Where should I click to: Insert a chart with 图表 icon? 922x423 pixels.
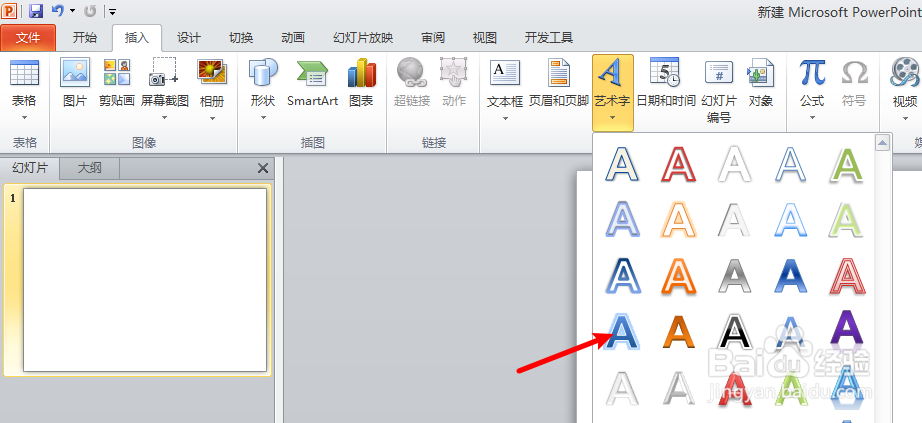click(361, 72)
